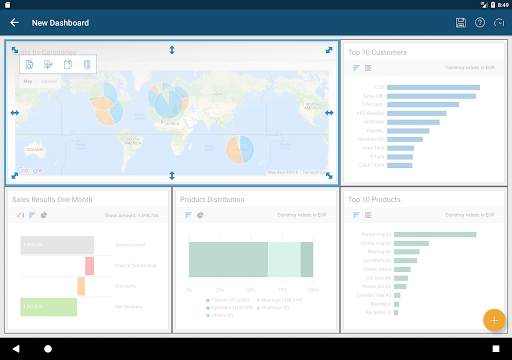
Task: Click the largest Pistons segment in distribution bar
Action: (x=228, y=259)
